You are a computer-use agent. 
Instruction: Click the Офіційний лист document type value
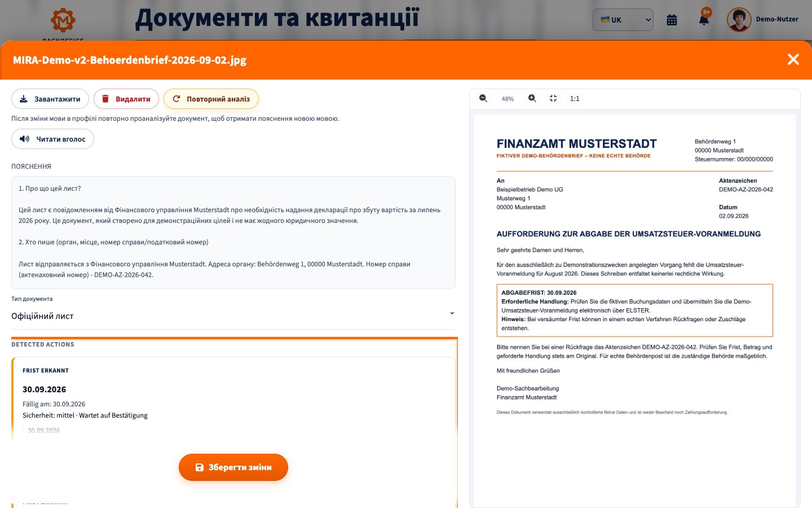point(42,316)
